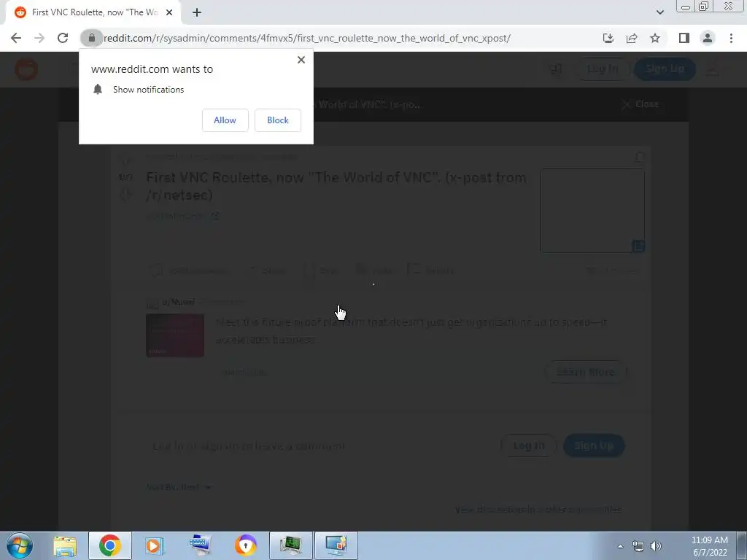Allow reddit.com notifications
This screenshot has height=560, width=747.
point(225,120)
